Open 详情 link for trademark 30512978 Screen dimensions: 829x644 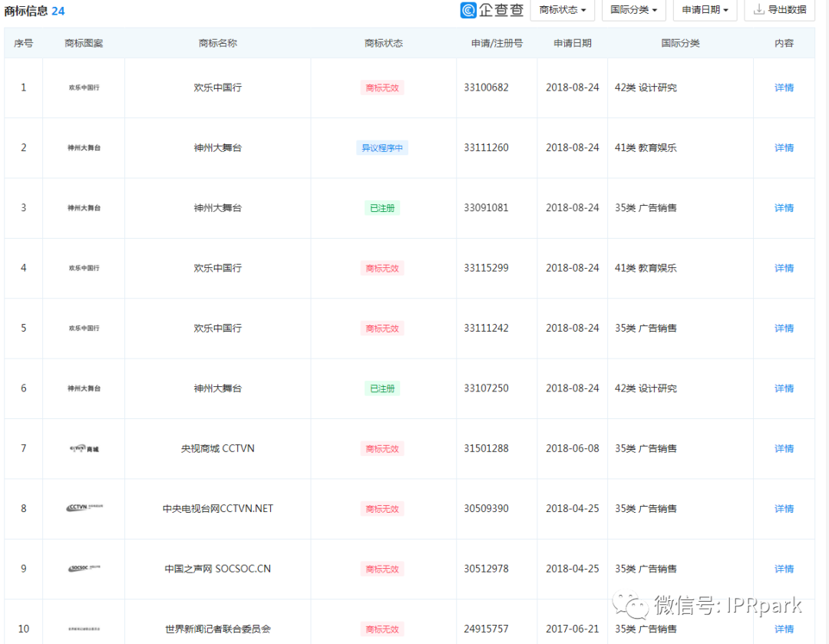pos(784,569)
